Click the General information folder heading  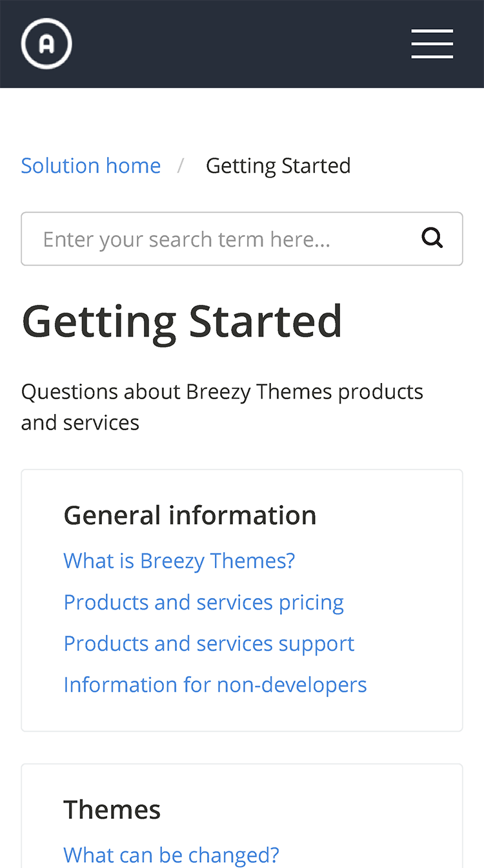click(190, 515)
